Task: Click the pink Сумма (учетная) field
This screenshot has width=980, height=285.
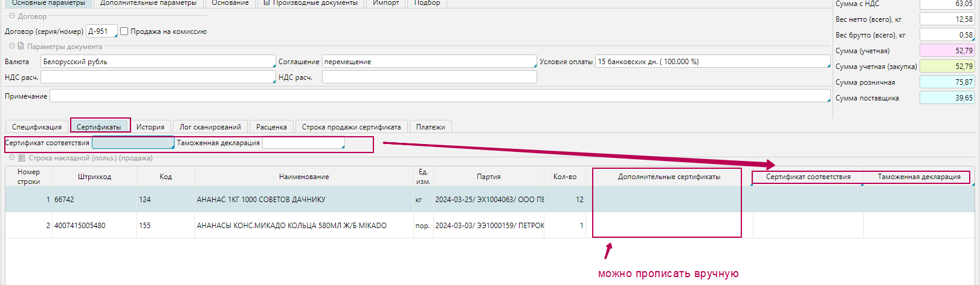Action: [x=946, y=51]
